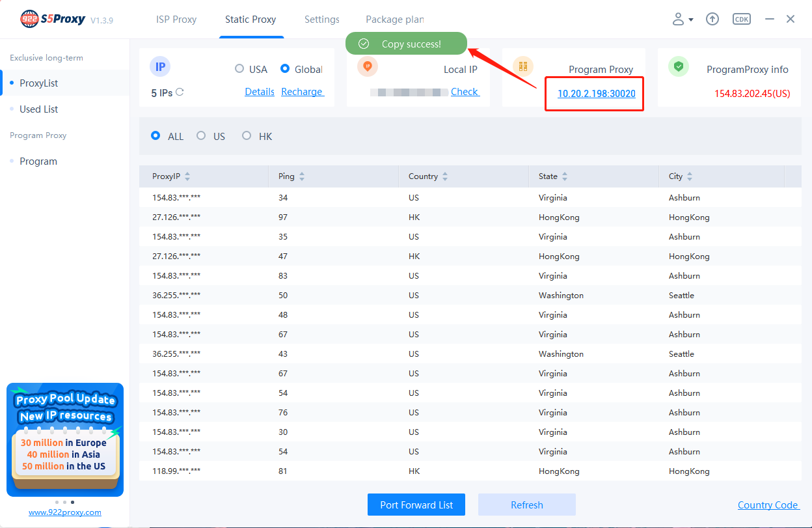
Task: Click the green shield ProgramProxy info icon
Action: tap(679, 66)
